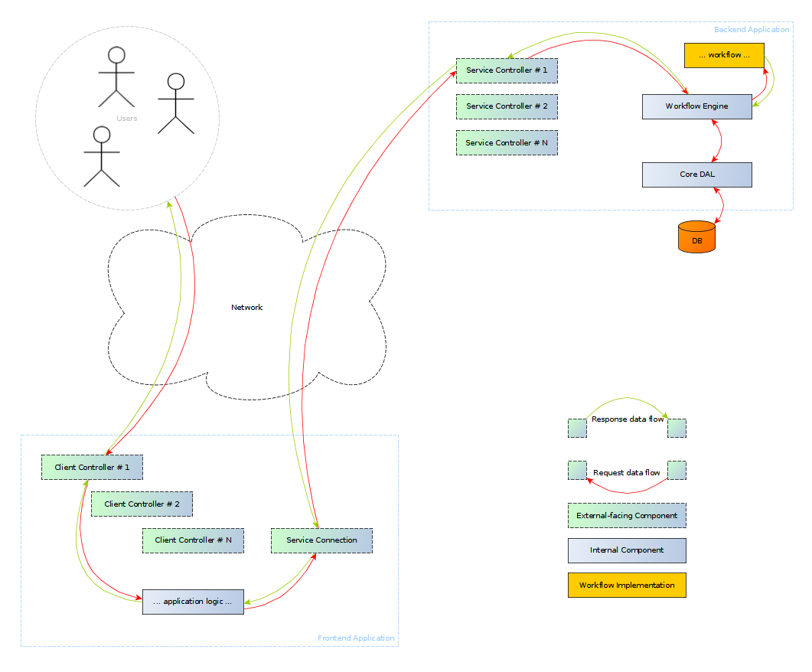Click the Service Connection component
Image resolution: width=812 pixels, height=672 pixels.
(x=321, y=540)
